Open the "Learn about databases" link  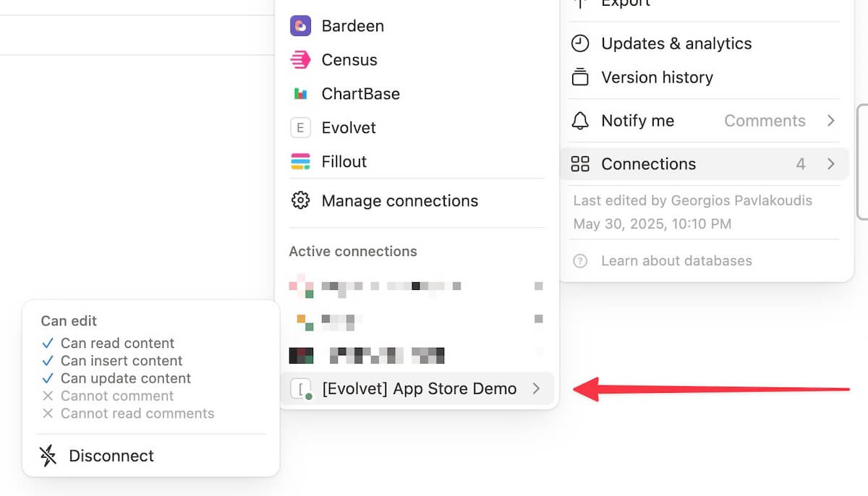tap(676, 261)
